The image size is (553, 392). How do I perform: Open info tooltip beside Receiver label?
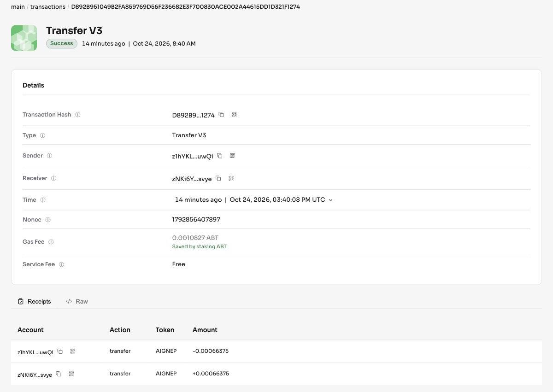coord(53,178)
